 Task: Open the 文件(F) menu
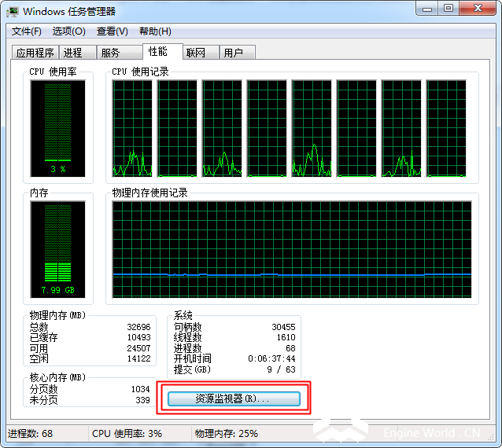coord(27,31)
